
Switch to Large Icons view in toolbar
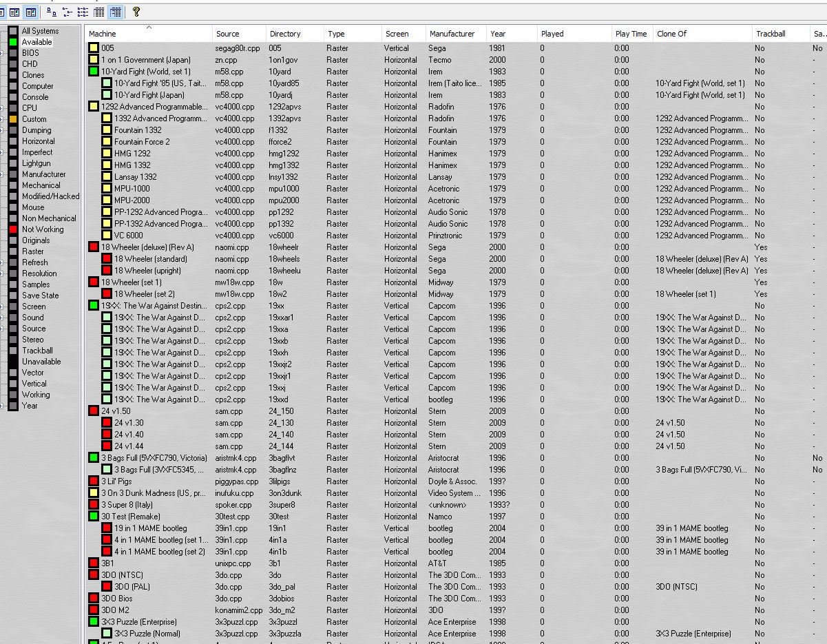coord(52,12)
